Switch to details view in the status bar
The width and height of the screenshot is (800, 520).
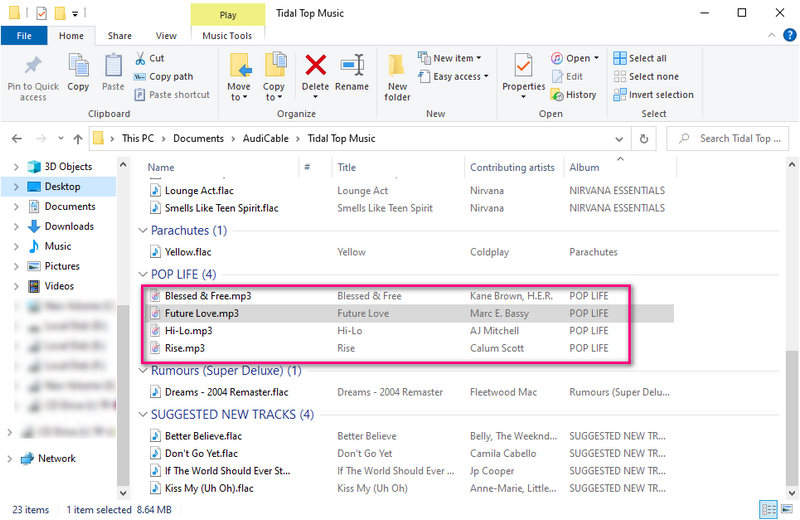point(768,509)
